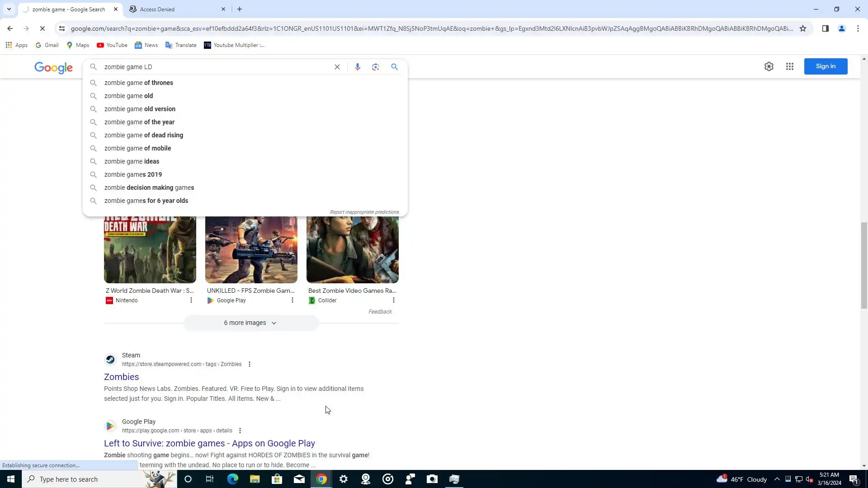868x488 pixels.
Task: Open Left to Survive Google Play link
Action: point(209,443)
